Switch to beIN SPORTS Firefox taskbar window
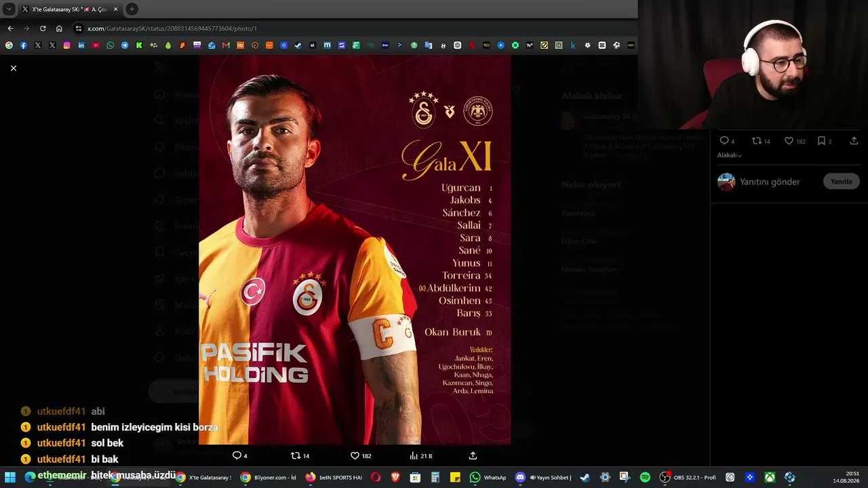The image size is (868, 488). (x=334, y=477)
